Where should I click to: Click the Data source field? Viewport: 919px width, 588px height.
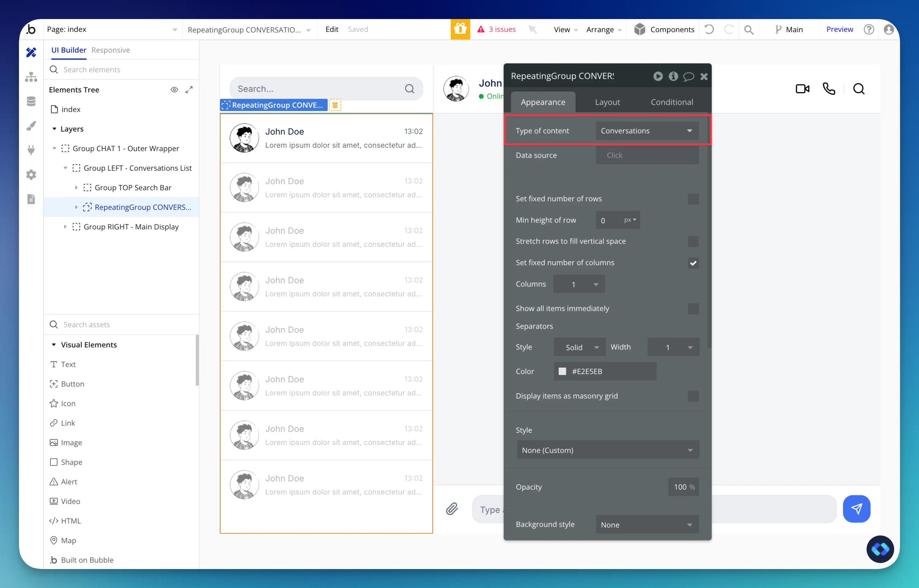click(647, 155)
